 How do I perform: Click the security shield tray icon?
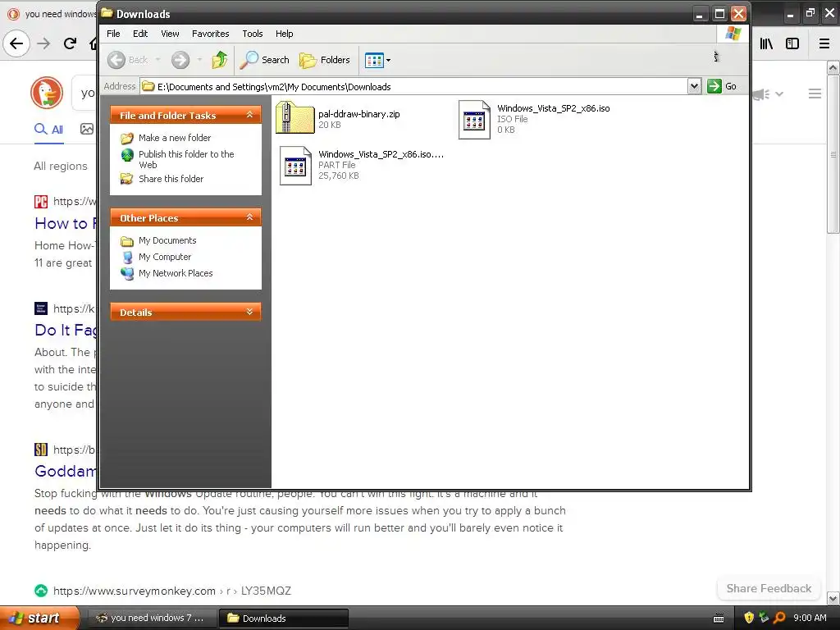[x=748, y=619]
